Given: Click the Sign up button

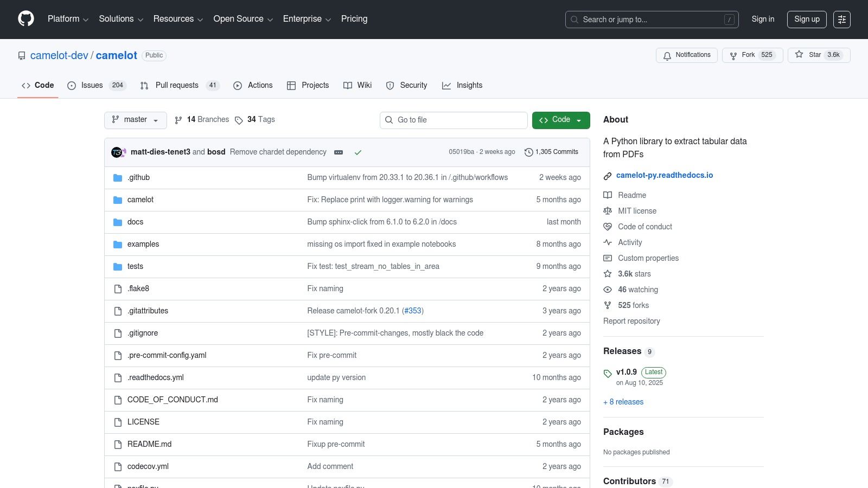Looking at the screenshot, I should [806, 20].
